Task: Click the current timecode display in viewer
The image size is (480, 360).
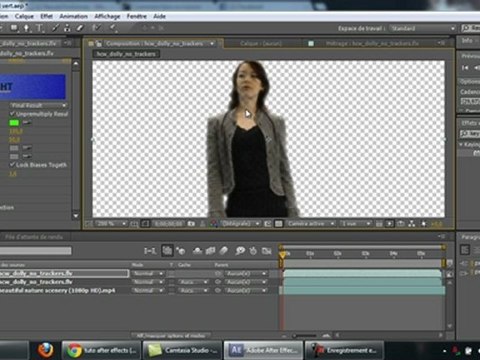Action: click(168, 224)
